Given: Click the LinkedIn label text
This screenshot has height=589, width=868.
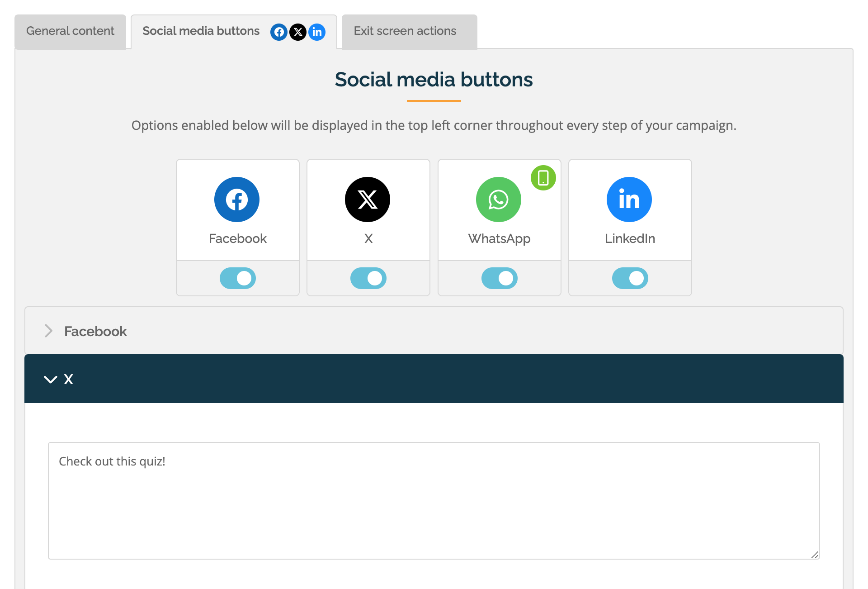Looking at the screenshot, I should tap(630, 238).
